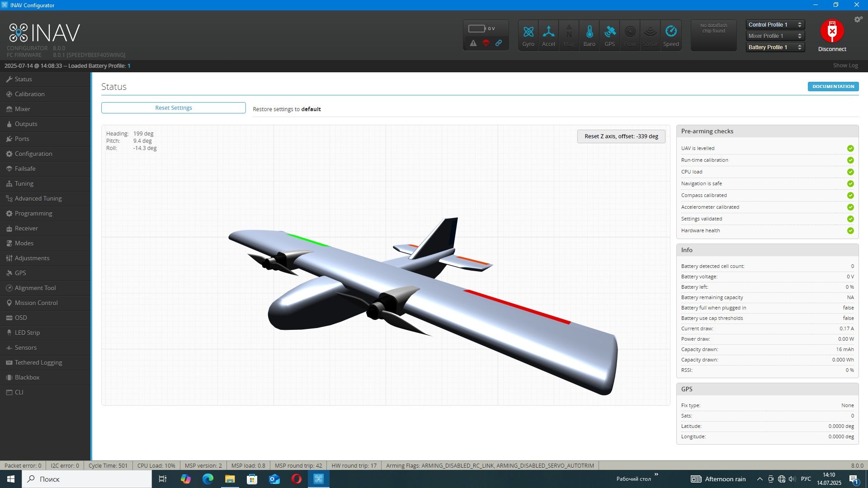868x488 pixels.
Task: Click the Speed sensor status icon
Action: 671,35
